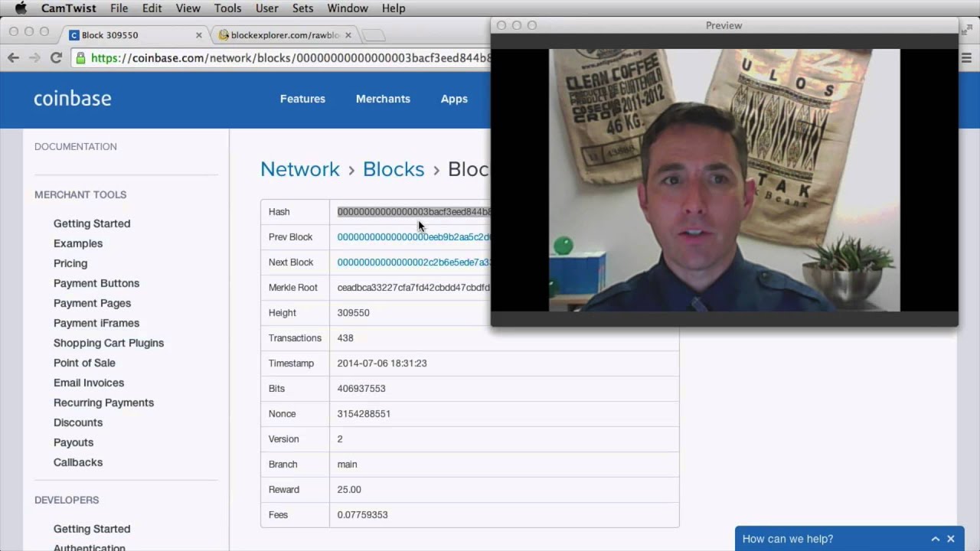Reload the current page
The width and height of the screenshot is (980, 551).
[x=56, y=57]
